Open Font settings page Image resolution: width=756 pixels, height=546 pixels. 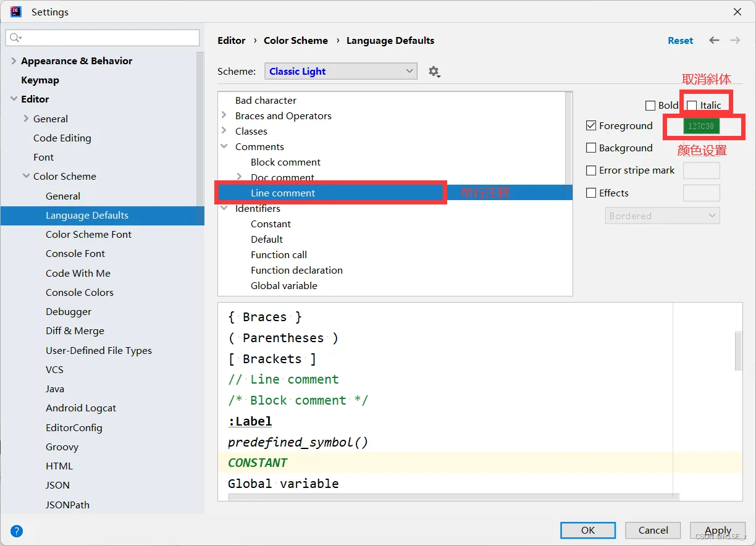(x=44, y=157)
